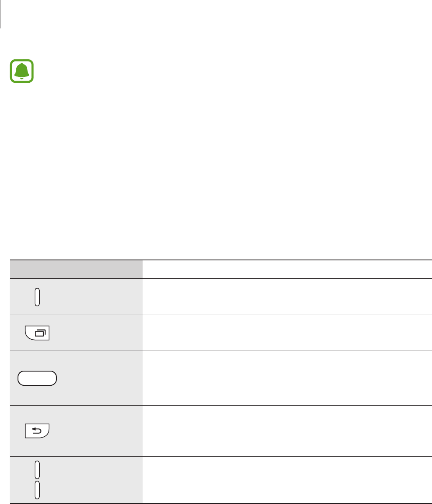Click the green bell notice icon
This screenshot has width=432, height=504.
point(22,71)
